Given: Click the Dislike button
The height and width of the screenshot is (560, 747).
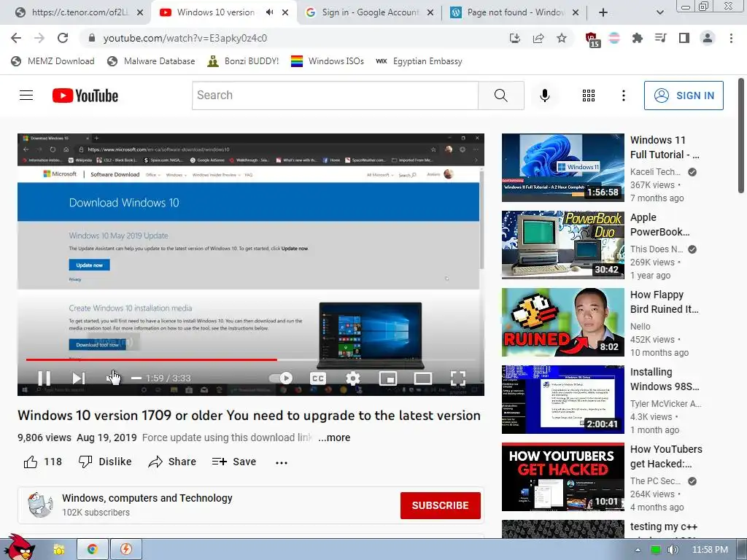Looking at the screenshot, I should coord(105,462).
